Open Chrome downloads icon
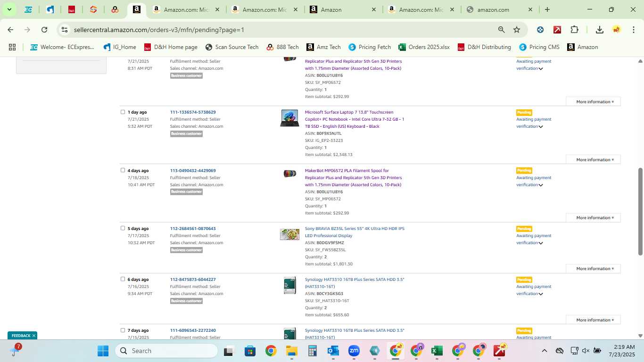Viewport: 644px width, 362px height. [600, 30]
